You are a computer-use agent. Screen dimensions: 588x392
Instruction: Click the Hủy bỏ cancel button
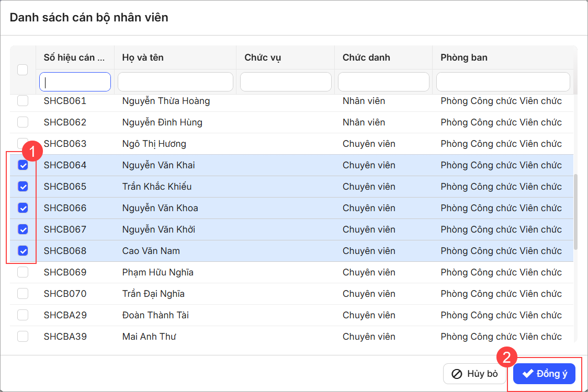475,374
